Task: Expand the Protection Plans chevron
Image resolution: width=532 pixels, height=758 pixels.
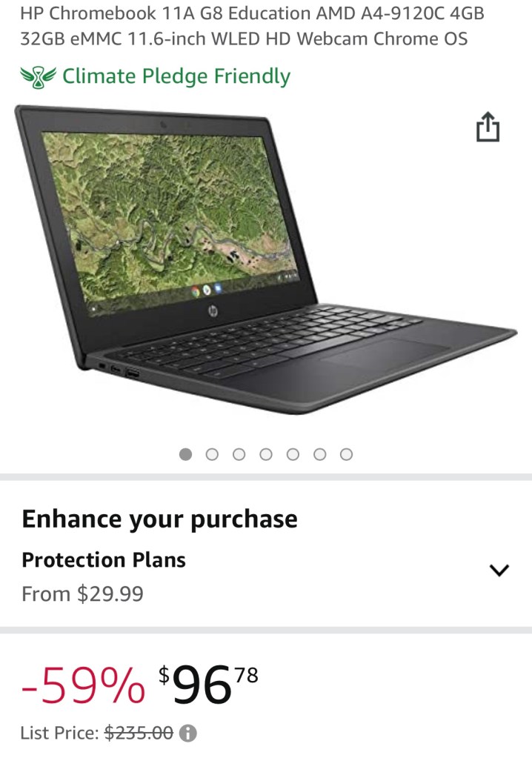Action: point(499,570)
